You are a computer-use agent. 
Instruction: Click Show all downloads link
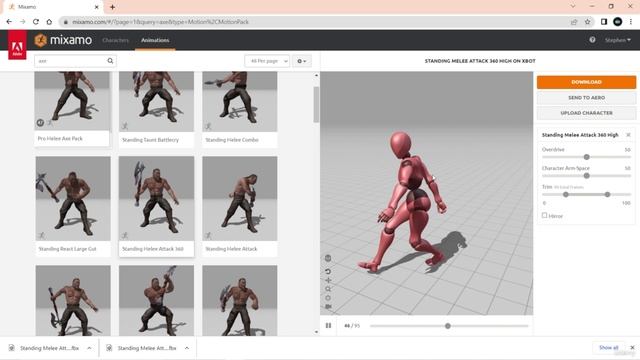coord(609,347)
